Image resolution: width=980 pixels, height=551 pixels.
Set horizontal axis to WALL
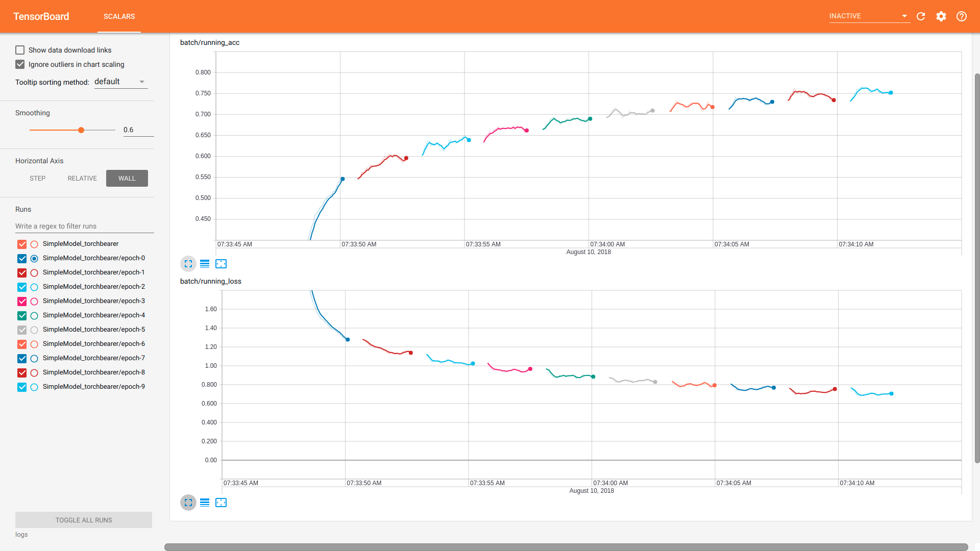(x=127, y=178)
